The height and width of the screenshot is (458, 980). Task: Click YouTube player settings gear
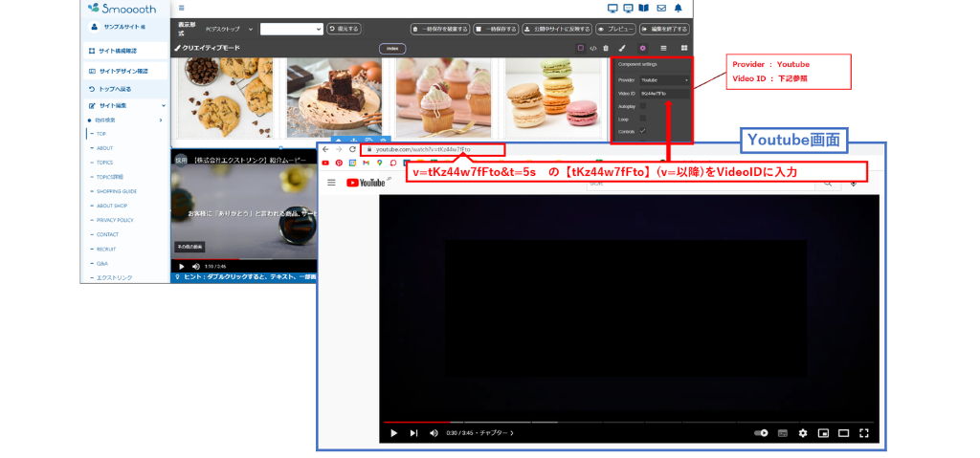[803, 433]
